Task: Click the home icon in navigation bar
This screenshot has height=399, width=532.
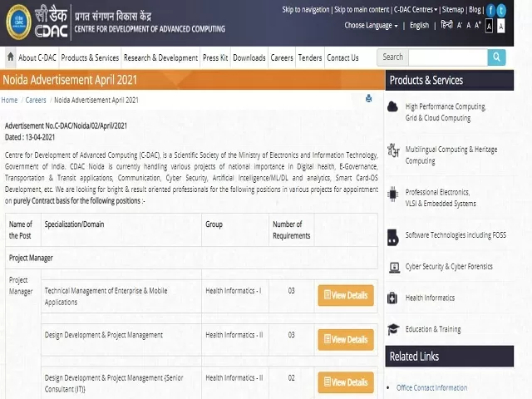Action: pyautogui.click(x=11, y=57)
